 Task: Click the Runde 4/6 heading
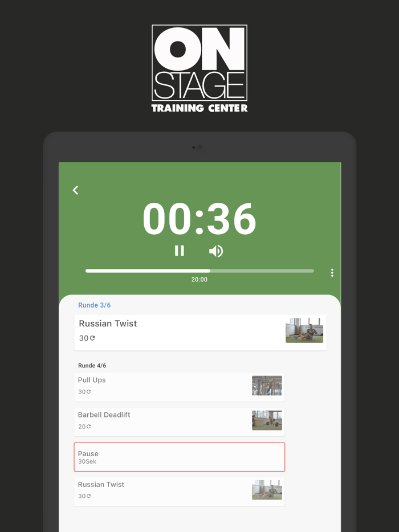click(x=92, y=366)
